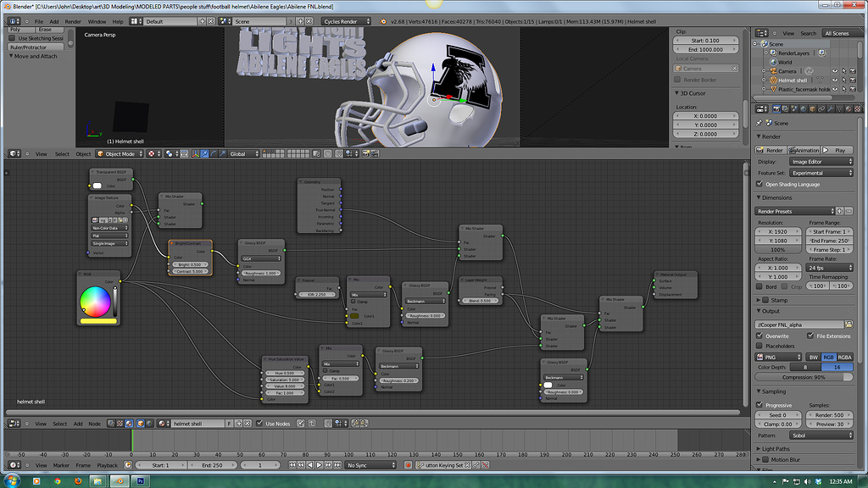Toggle renderability camera icon for Camera row
868x488 pixels.
[x=853, y=71]
